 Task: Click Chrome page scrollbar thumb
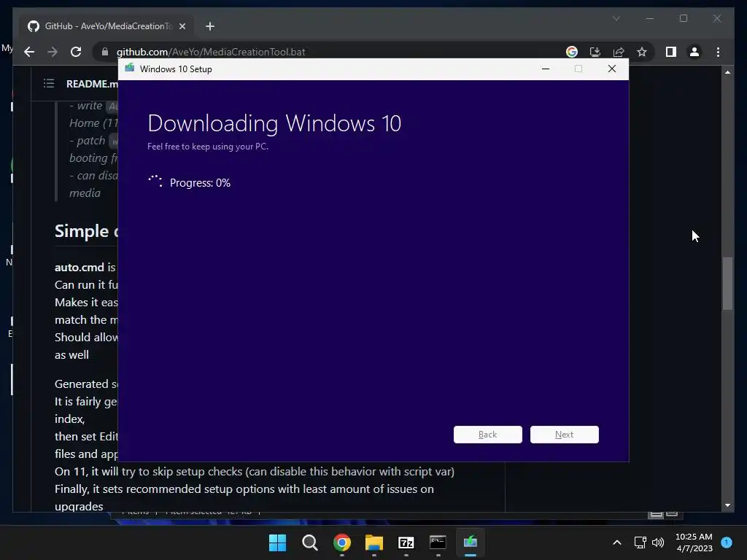[x=727, y=284]
